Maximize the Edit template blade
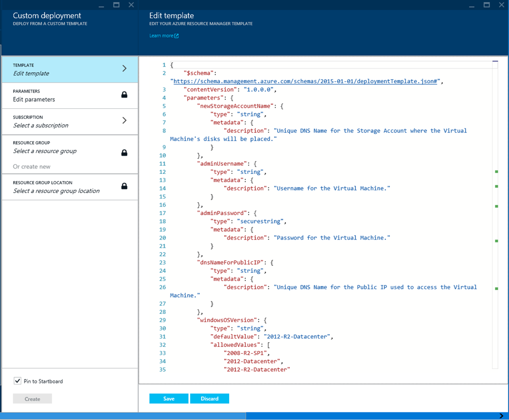This screenshot has height=420, width=509. tap(487, 5)
